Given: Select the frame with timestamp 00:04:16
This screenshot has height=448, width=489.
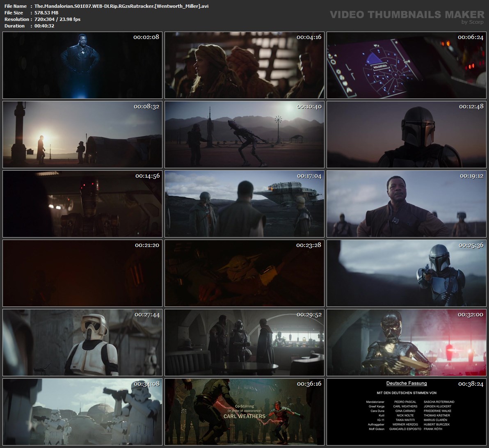Looking at the screenshot, I should tap(244, 65).
